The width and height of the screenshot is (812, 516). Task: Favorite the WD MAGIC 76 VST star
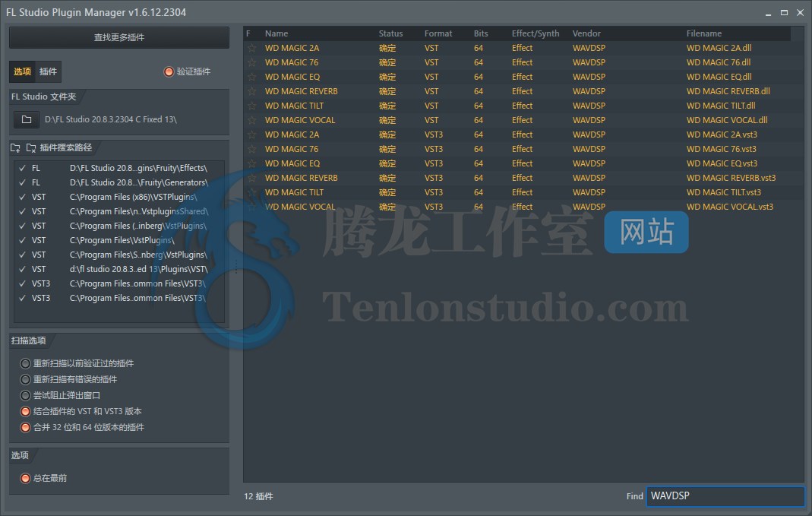252,62
